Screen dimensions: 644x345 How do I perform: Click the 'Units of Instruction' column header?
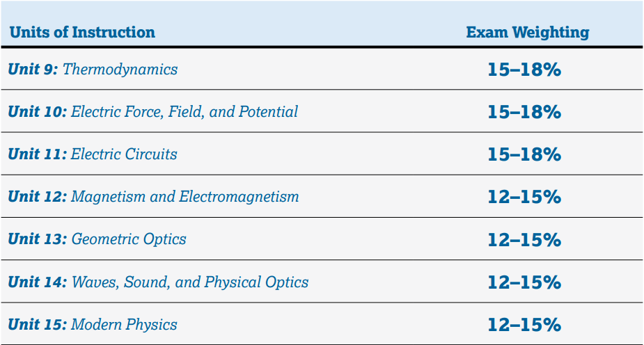[x=81, y=33]
